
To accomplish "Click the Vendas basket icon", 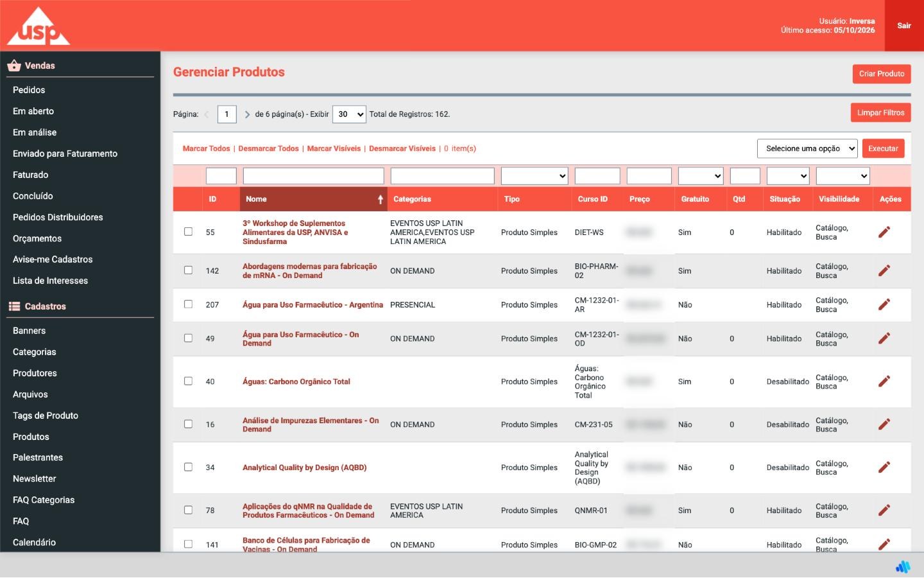I will point(14,66).
